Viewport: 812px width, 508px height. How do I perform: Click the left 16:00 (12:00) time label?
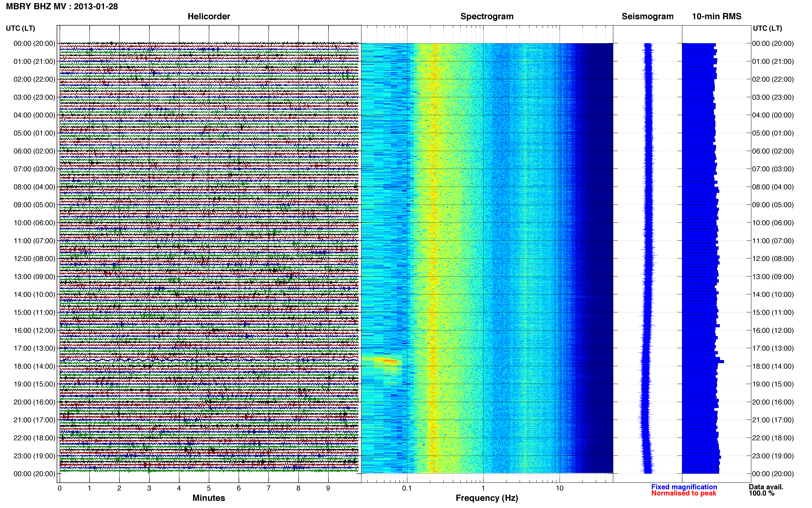[x=34, y=330]
